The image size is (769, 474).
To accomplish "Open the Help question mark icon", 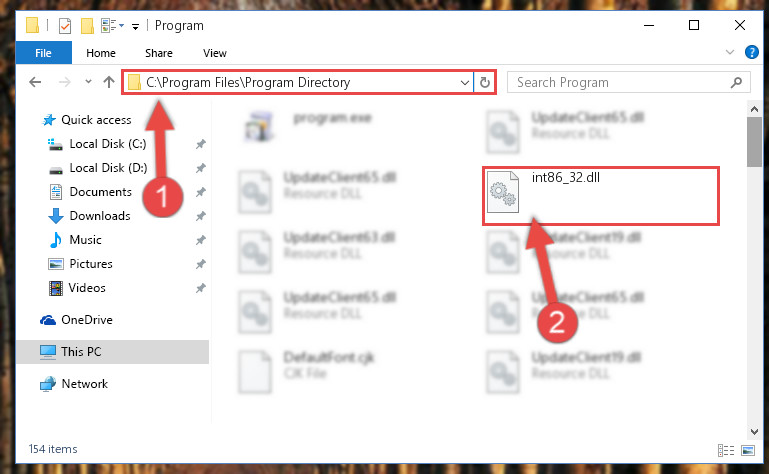I will pos(751,52).
